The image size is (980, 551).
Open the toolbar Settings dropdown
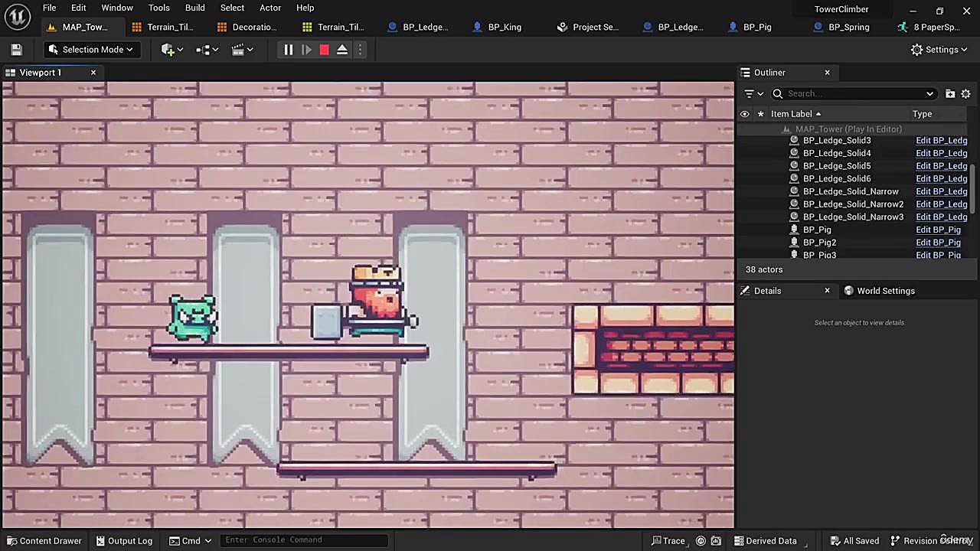(939, 50)
